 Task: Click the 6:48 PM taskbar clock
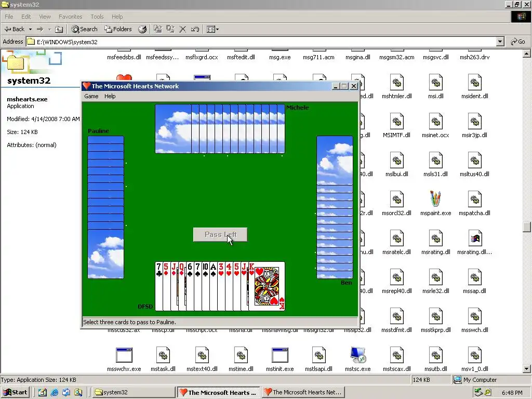click(x=512, y=393)
